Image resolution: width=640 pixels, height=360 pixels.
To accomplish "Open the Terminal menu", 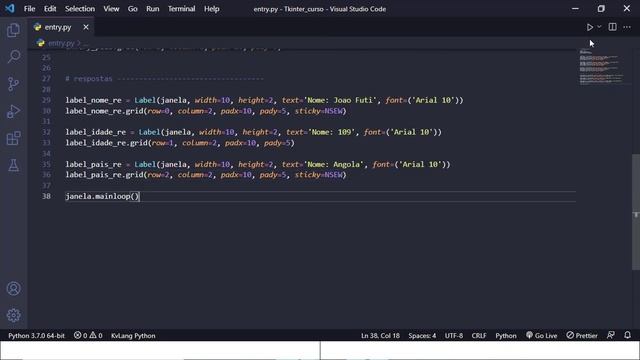I will click(x=181, y=9).
